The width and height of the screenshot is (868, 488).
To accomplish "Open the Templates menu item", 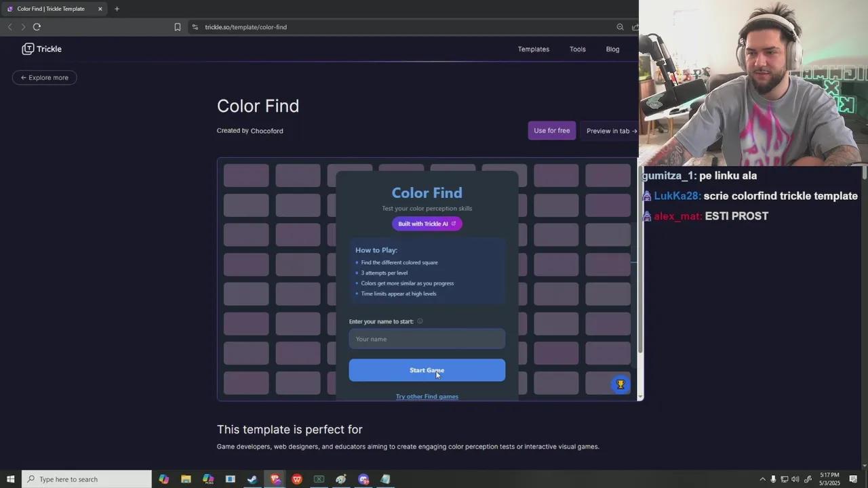I will [x=534, y=49].
